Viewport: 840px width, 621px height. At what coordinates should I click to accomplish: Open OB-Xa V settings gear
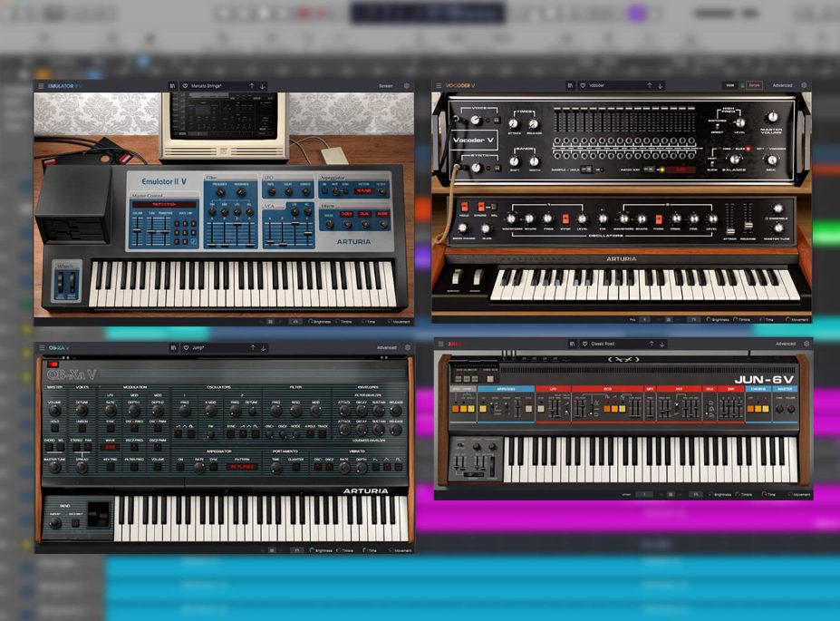[408, 348]
